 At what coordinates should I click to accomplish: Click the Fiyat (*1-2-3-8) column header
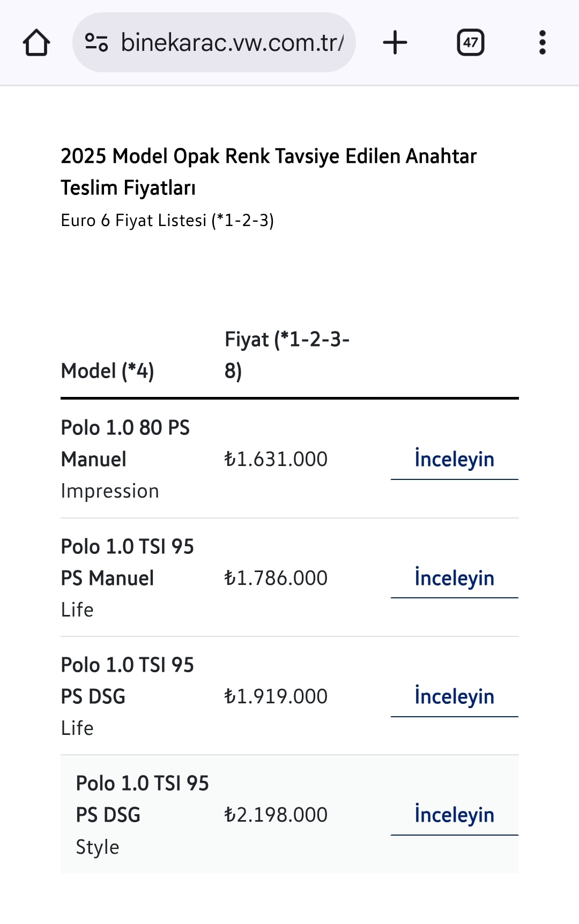coord(287,355)
